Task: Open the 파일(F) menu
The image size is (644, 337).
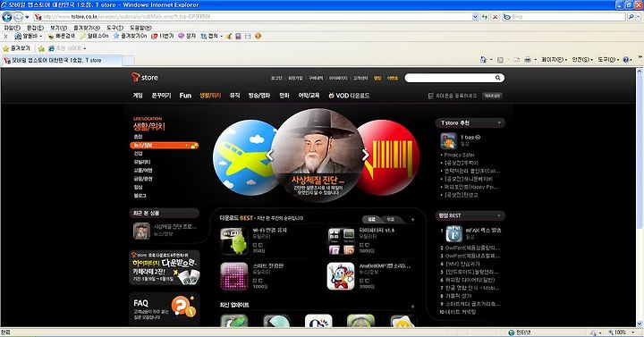Action: coord(12,28)
